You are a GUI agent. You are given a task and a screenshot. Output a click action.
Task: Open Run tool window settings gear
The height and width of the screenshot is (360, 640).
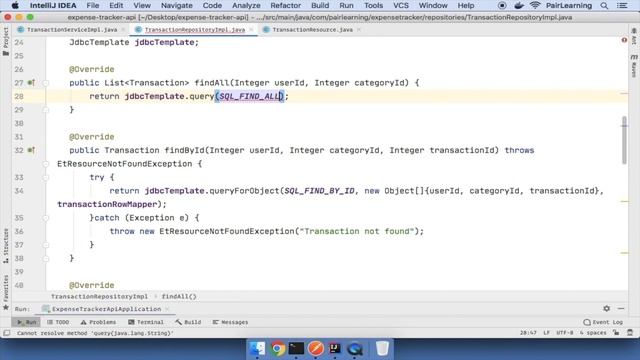607,309
